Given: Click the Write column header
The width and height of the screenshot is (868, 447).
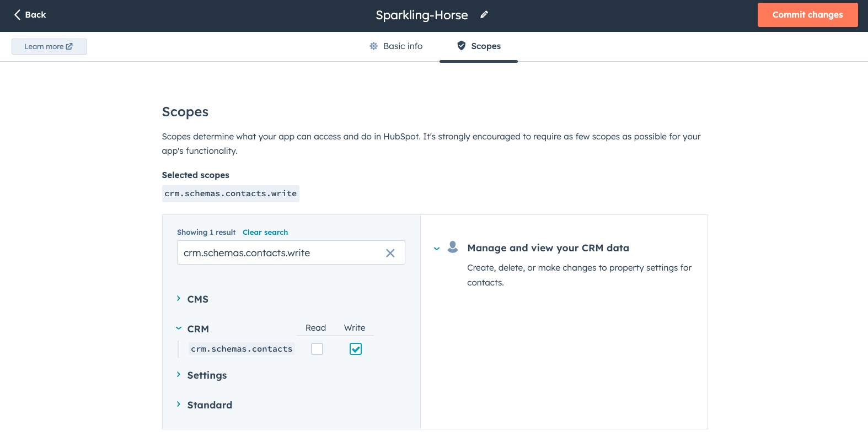Looking at the screenshot, I should pos(355,328).
